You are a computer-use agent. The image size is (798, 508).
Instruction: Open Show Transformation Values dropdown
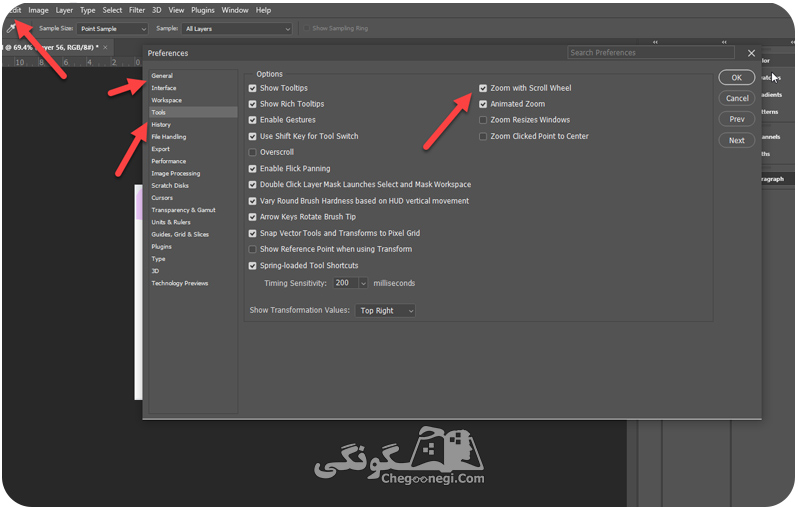[385, 311]
